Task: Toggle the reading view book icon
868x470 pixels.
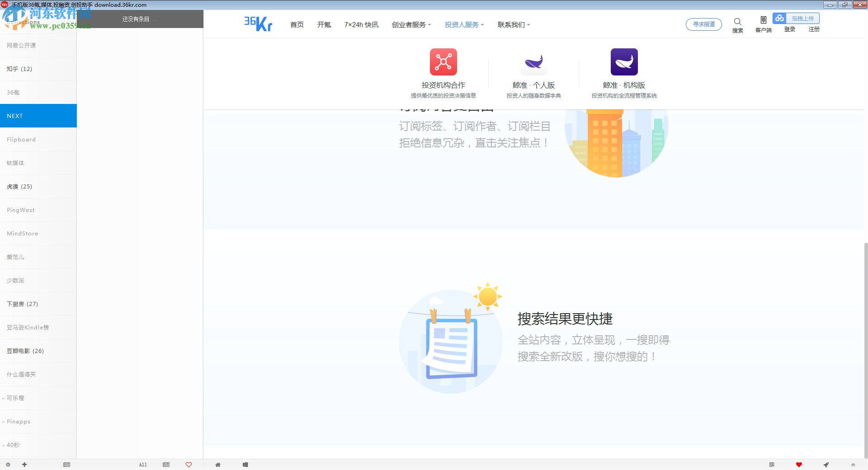Action: pyautogui.click(x=245, y=465)
